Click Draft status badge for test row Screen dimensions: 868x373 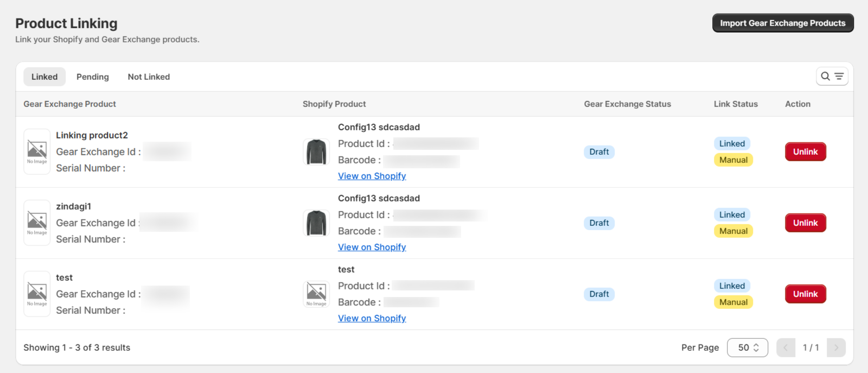(x=599, y=294)
